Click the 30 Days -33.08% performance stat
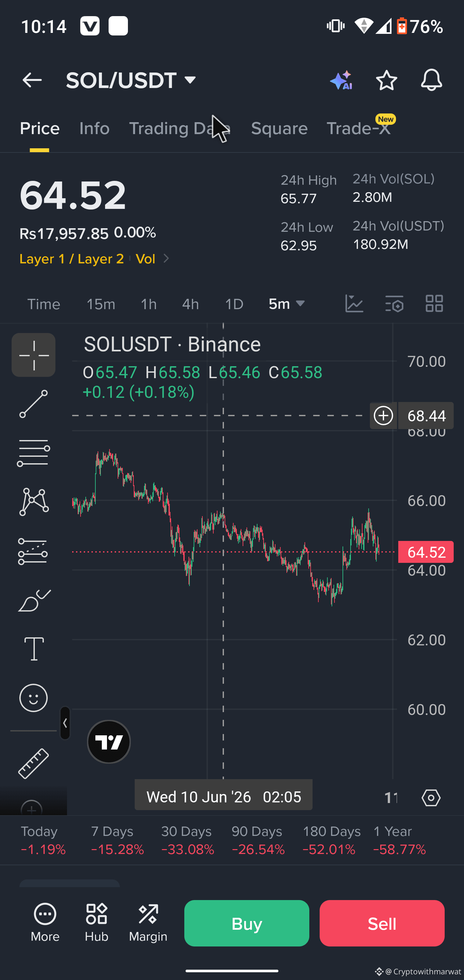The width and height of the screenshot is (464, 980). pos(188,840)
